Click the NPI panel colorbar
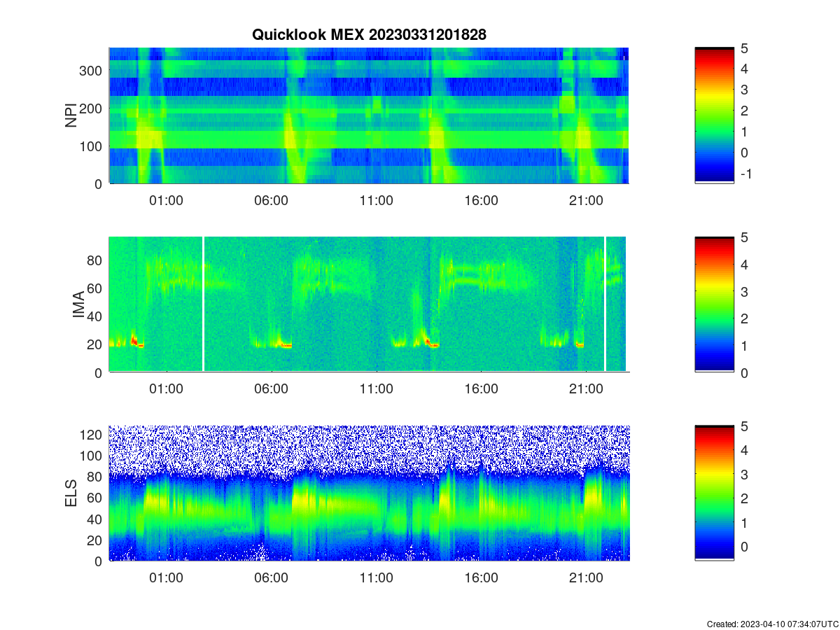Screen dimensions: 840x630 pyautogui.click(x=715, y=115)
